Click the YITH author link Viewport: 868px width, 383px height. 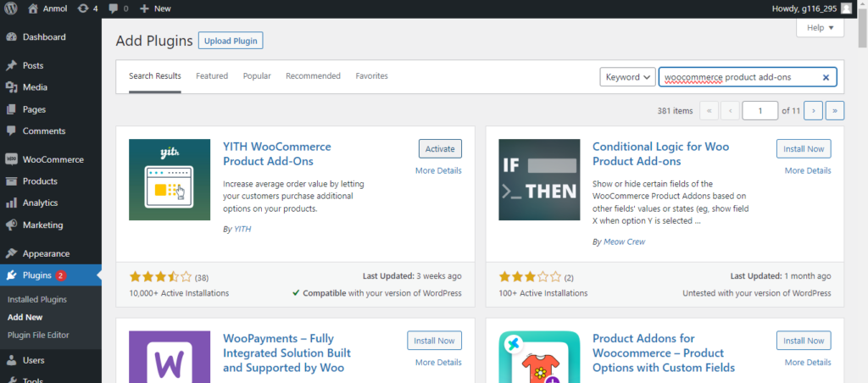(x=242, y=229)
